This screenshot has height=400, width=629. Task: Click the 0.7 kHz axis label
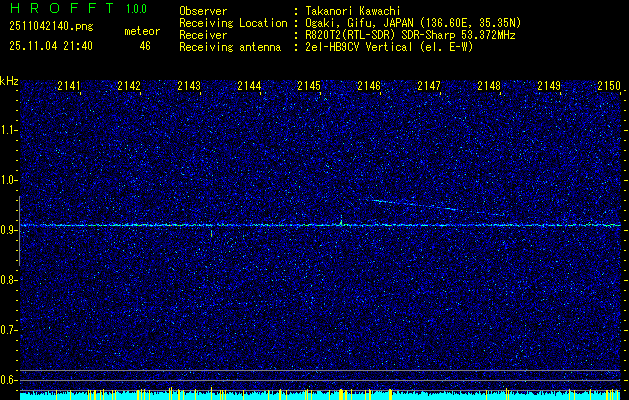click(x=9, y=330)
